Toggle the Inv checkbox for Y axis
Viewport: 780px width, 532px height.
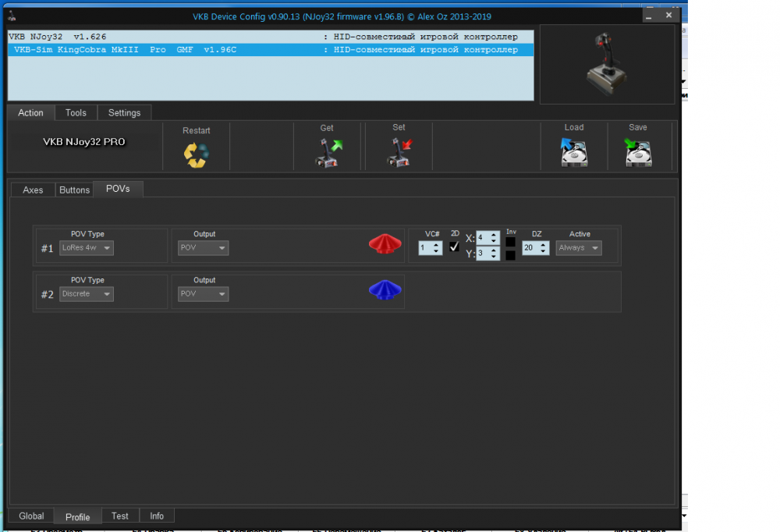tap(510, 255)
